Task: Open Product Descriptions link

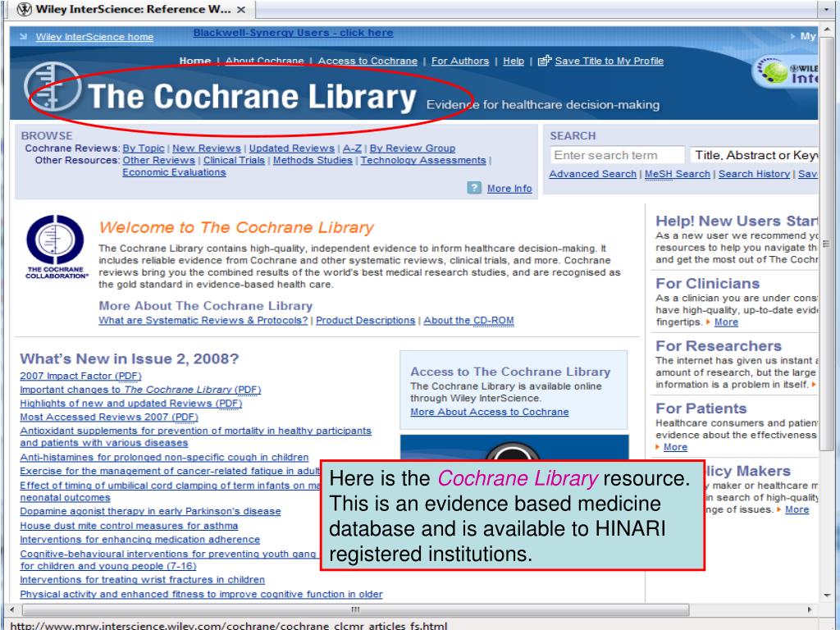Action: (365, 321)
